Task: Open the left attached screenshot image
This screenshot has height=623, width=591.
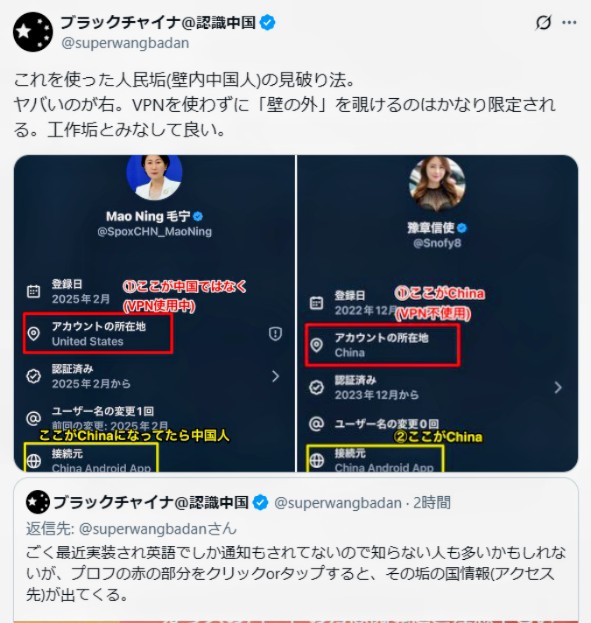Action: tap(155, 313)
